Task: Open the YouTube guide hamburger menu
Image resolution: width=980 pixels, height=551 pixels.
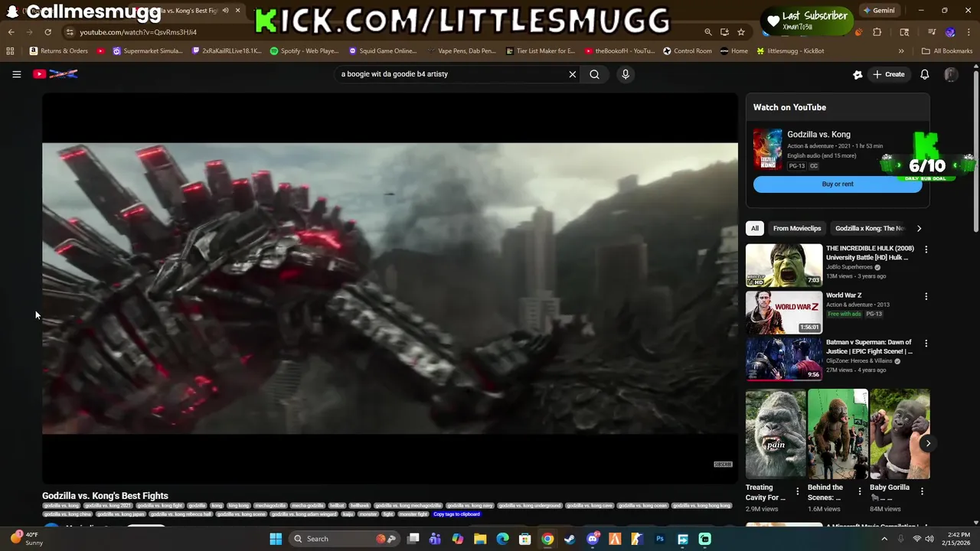Action: pyautogui.click(x=16, y=74)
